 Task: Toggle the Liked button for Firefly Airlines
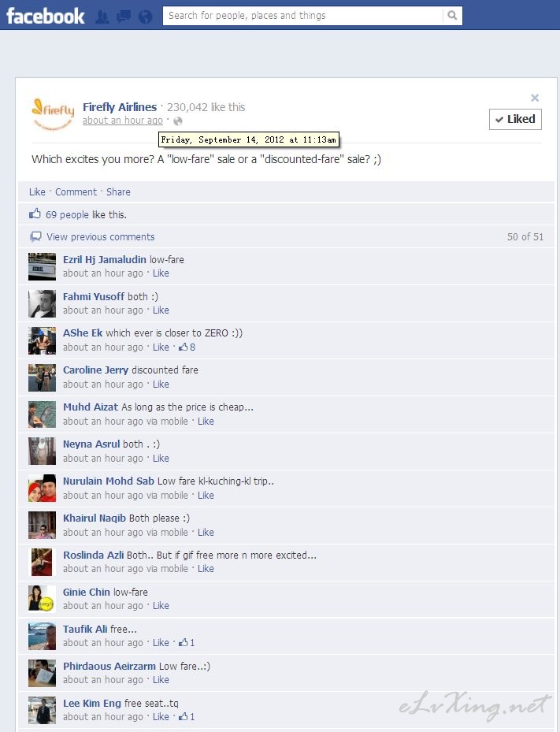(x=515, y=119)
